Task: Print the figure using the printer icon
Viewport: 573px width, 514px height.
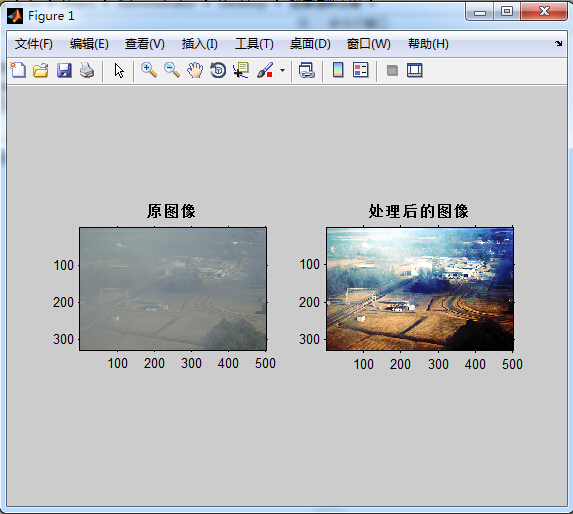Action: pos(87,70)
